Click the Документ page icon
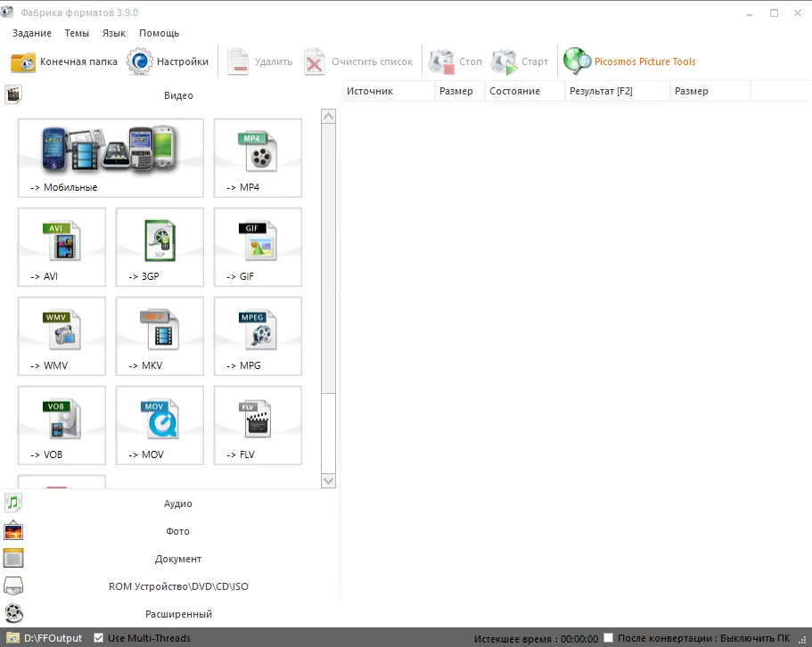This screenshot has width=812, height=647. 13,558
